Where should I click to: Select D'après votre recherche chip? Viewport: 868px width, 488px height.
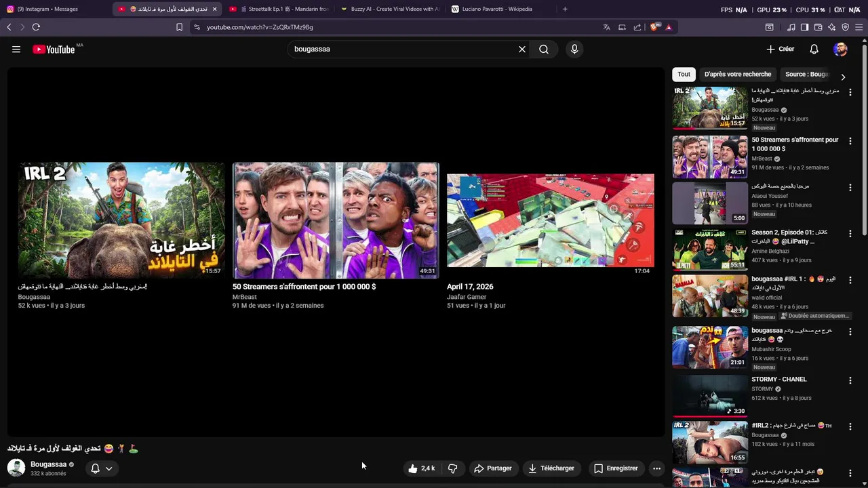pos(738,75)
